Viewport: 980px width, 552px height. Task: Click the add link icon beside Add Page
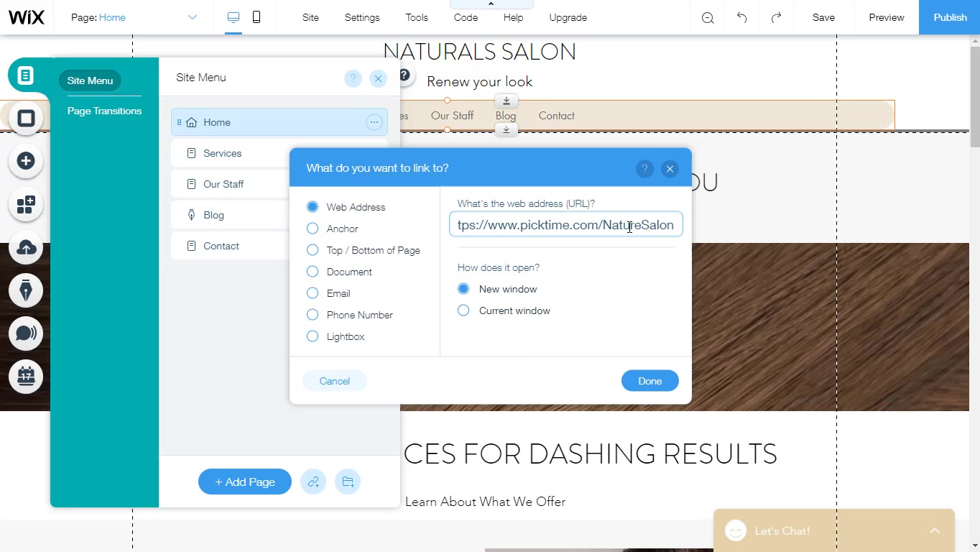click(314, 482)
